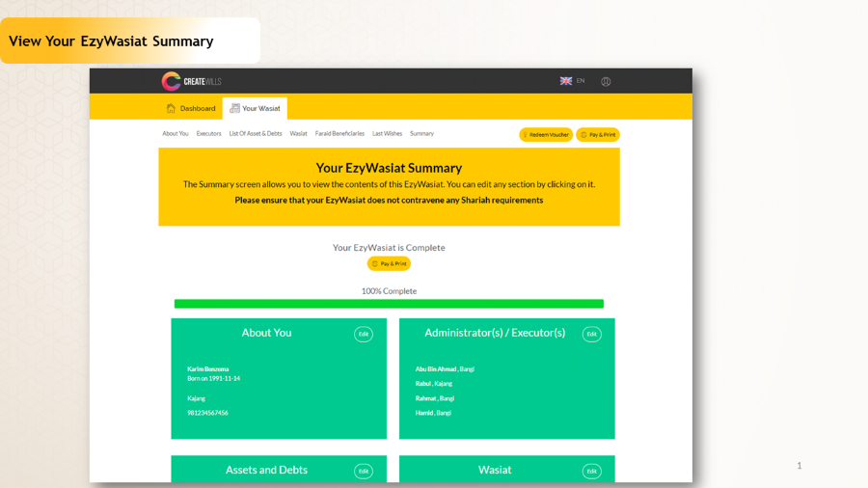868x488 pixels.
Task: Click executor 'Hamid , Bangi'
Action: (433, 413)
